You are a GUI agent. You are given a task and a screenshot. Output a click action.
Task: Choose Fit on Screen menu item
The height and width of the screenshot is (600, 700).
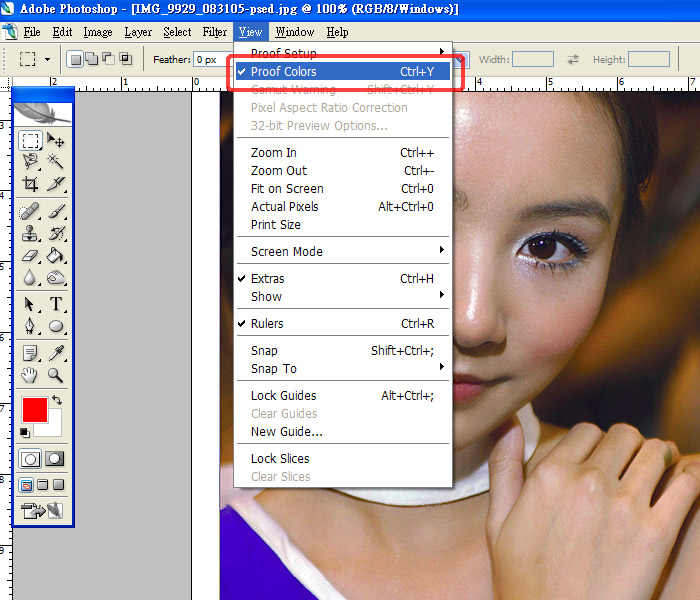(x=287, y=189)
